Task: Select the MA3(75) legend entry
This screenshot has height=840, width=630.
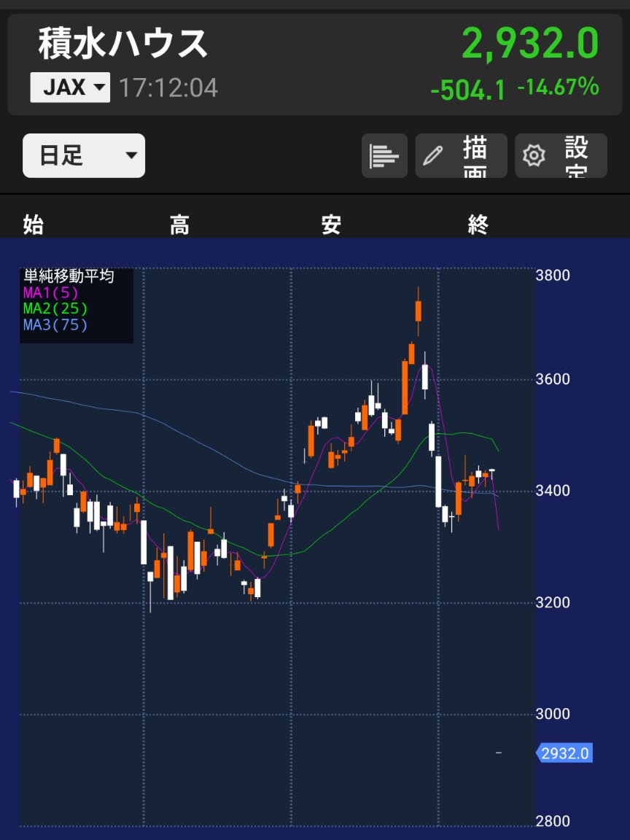Action: coord(55,325)
